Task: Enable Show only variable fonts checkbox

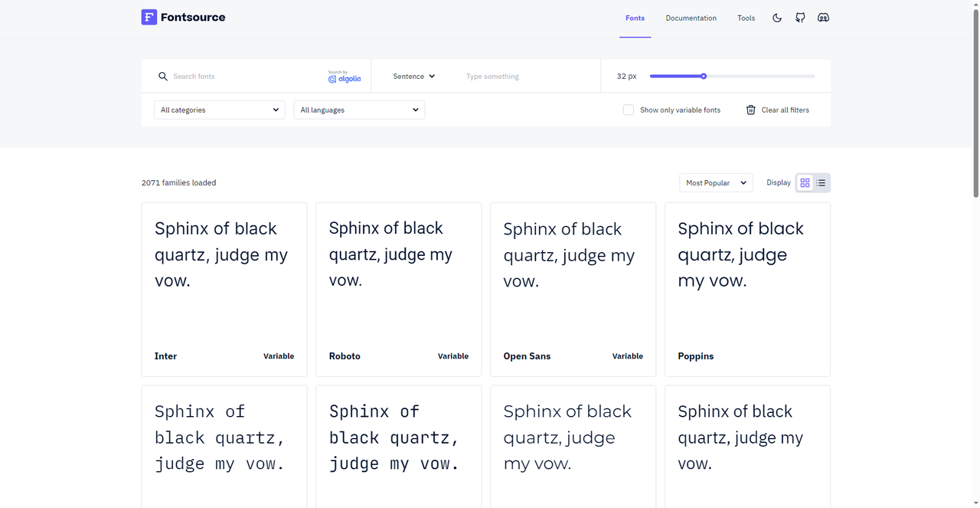Action: pos(629,110)
